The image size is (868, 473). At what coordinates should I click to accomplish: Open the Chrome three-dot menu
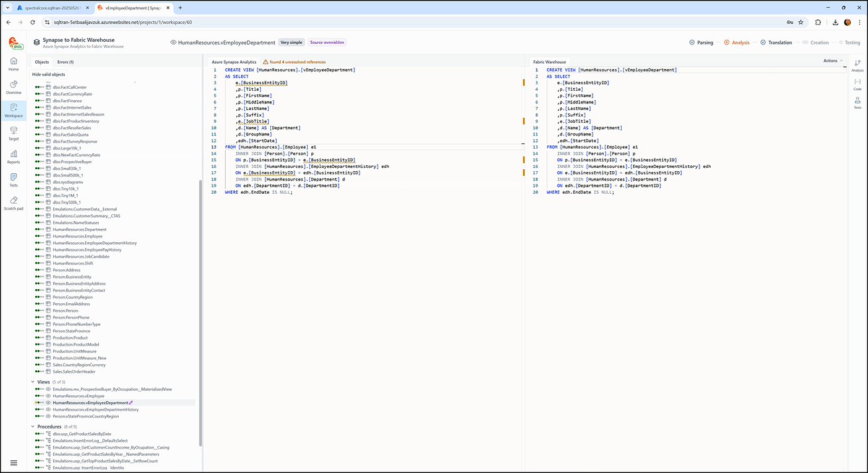(x=861, y=22)
